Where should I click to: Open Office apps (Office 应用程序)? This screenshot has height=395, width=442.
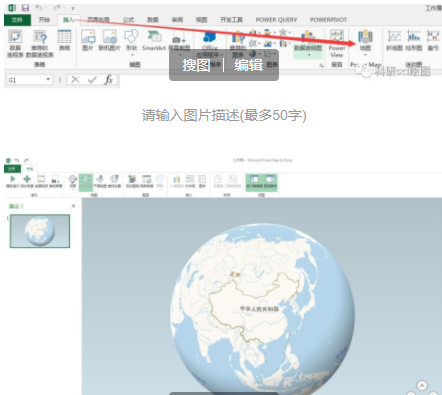(210, 43)
